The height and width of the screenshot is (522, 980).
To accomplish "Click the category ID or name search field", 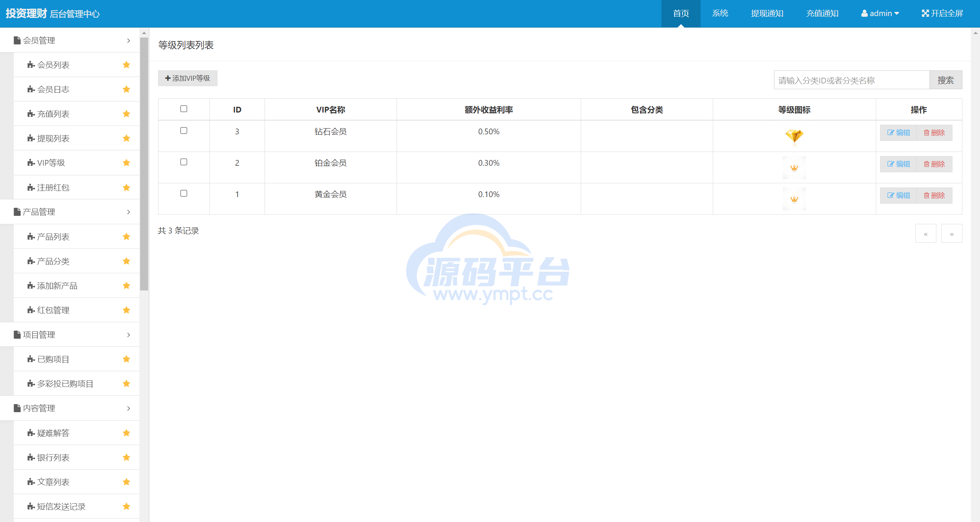I will pos(852,80).
